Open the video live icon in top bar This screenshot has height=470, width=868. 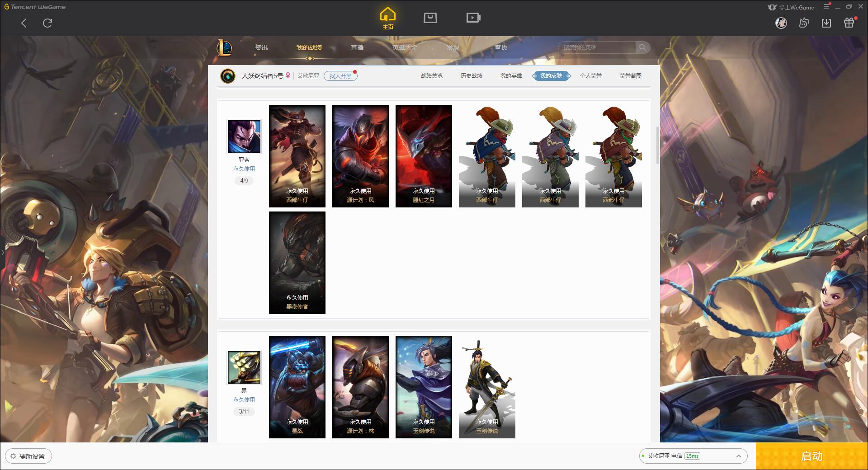click(x=473, y=18)
